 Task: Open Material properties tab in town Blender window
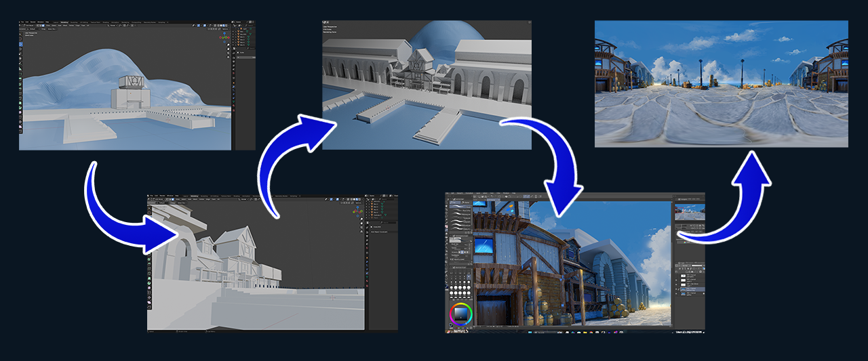tap(367, 281)
